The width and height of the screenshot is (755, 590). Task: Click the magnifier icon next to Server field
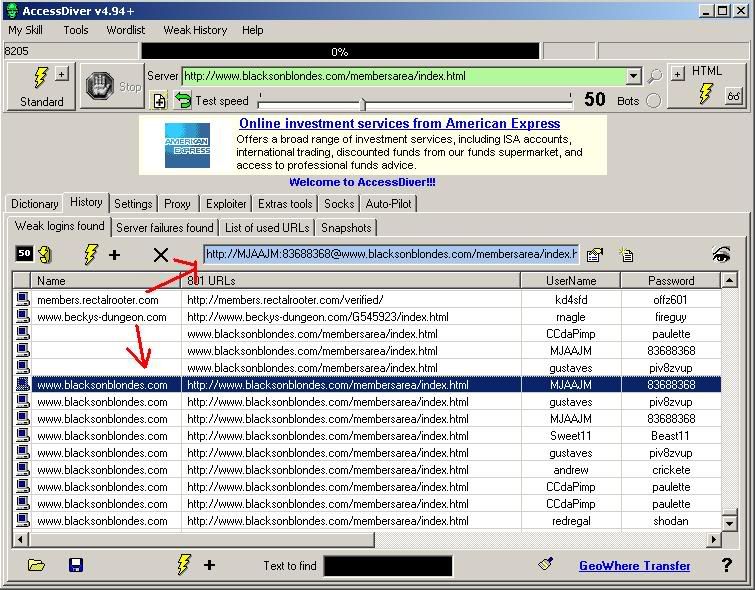655,76
